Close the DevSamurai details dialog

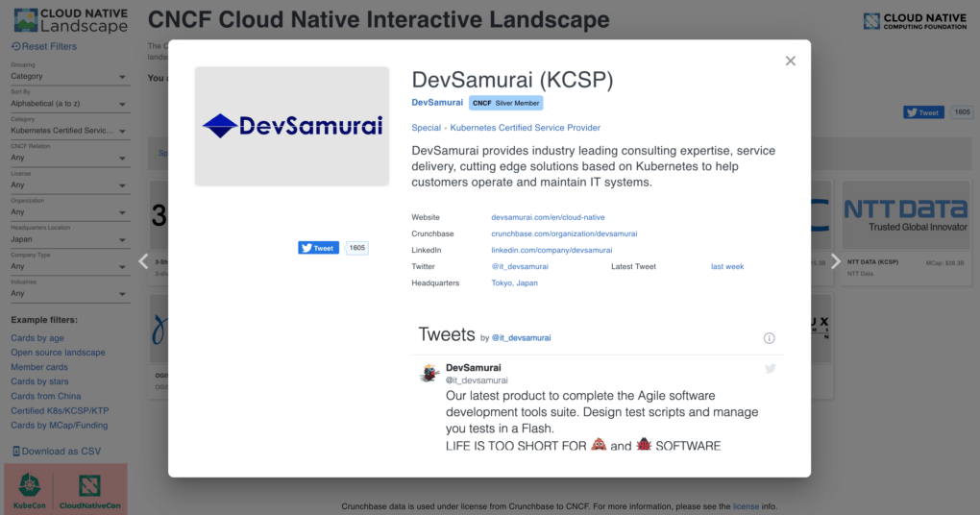coord(791,61)
